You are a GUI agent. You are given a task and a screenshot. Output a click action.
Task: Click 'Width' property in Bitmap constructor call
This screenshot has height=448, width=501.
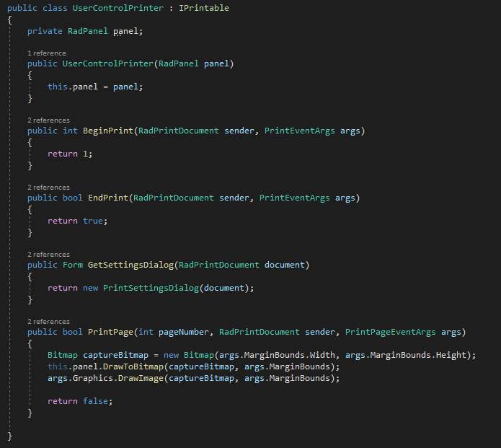pos(322,355)
